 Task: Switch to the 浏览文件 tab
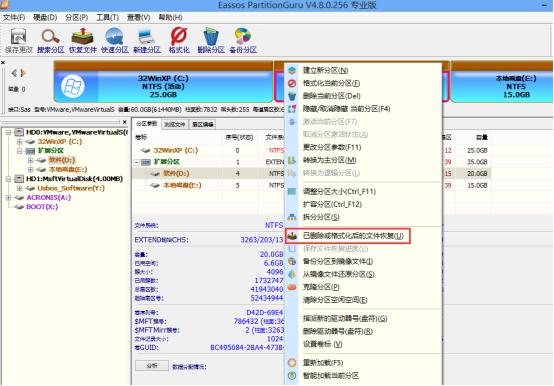pos(175,124)
